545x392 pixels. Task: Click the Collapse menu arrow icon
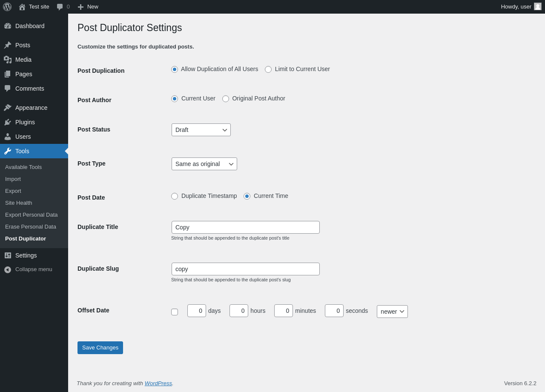[8, 269]
